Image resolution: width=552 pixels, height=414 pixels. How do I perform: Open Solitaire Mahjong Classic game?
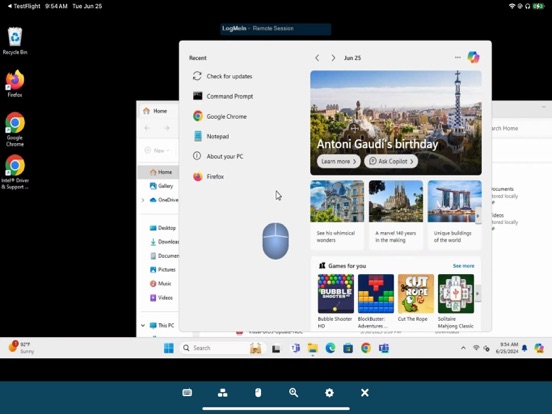(x=456, y=301)
